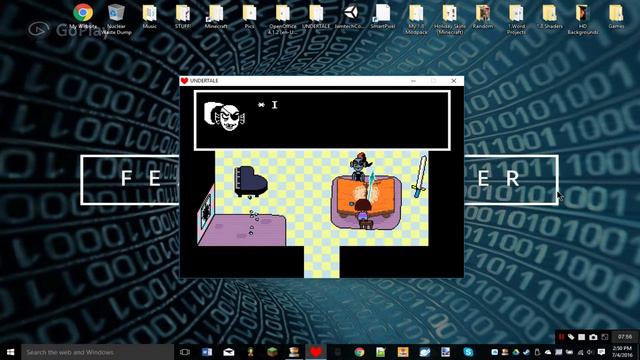The height and width of the screenshot is (360, 640).
Task: Open the STUFF! desktop folder
Action: point(183,16)
